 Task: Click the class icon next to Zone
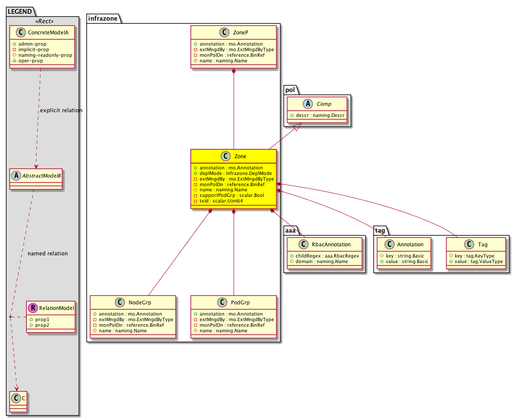pyautogui.click(x=223, y=156)
